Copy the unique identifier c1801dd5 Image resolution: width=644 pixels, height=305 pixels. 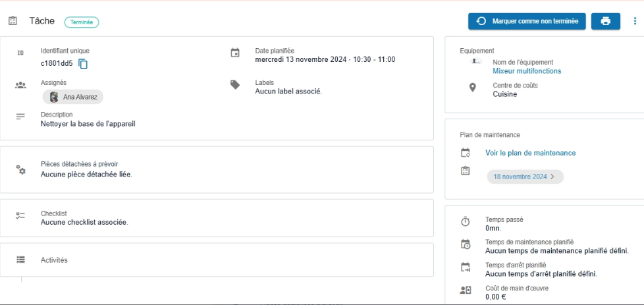click(83, 64)
